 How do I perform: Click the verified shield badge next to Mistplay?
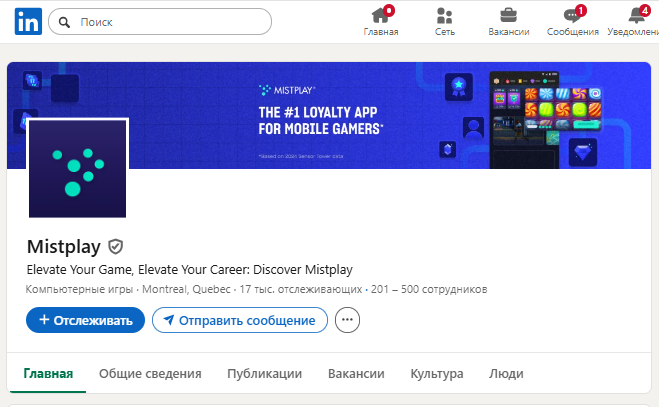pyautogui.click(x=116, y=247)
